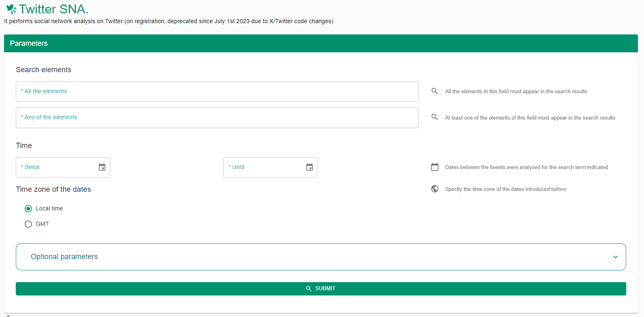The image size is (644, 317).
Task: Click 'Dates between the tweets were analysed' text
Action: pos(526,167)
